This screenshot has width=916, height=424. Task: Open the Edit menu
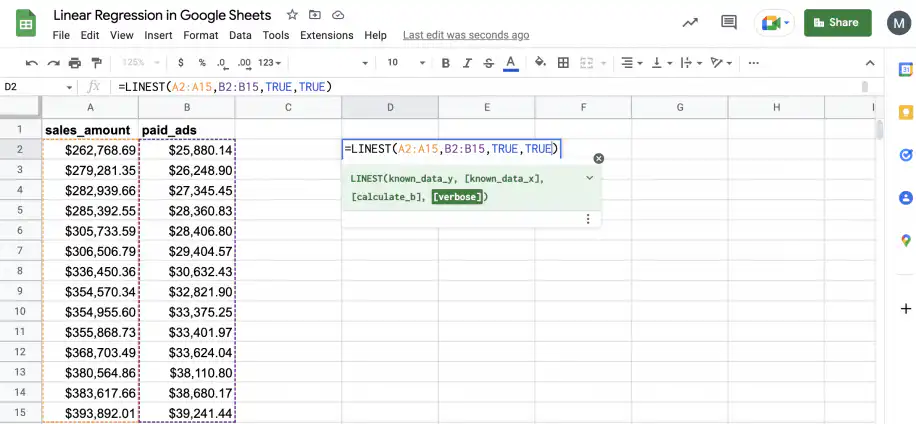pos(90,35)
